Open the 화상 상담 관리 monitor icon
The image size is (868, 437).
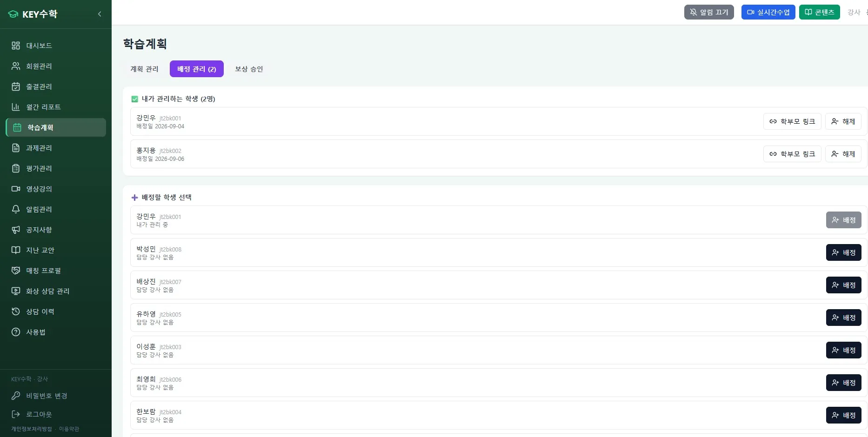[x=16, y=291]
